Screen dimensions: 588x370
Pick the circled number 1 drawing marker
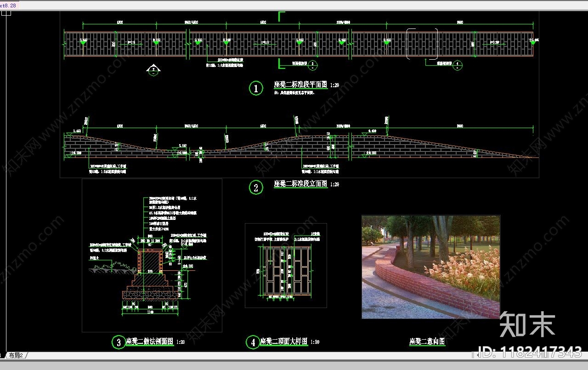256,88
